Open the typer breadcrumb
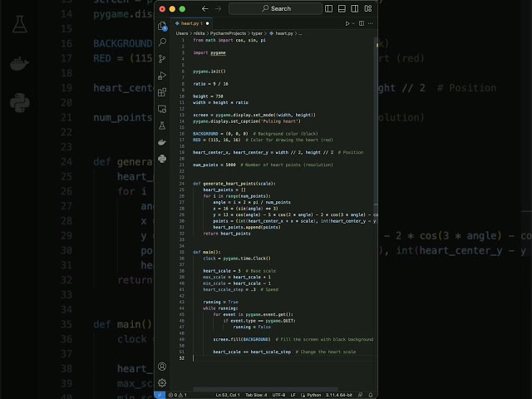This screenshot has height=399, width=532. 257,33
